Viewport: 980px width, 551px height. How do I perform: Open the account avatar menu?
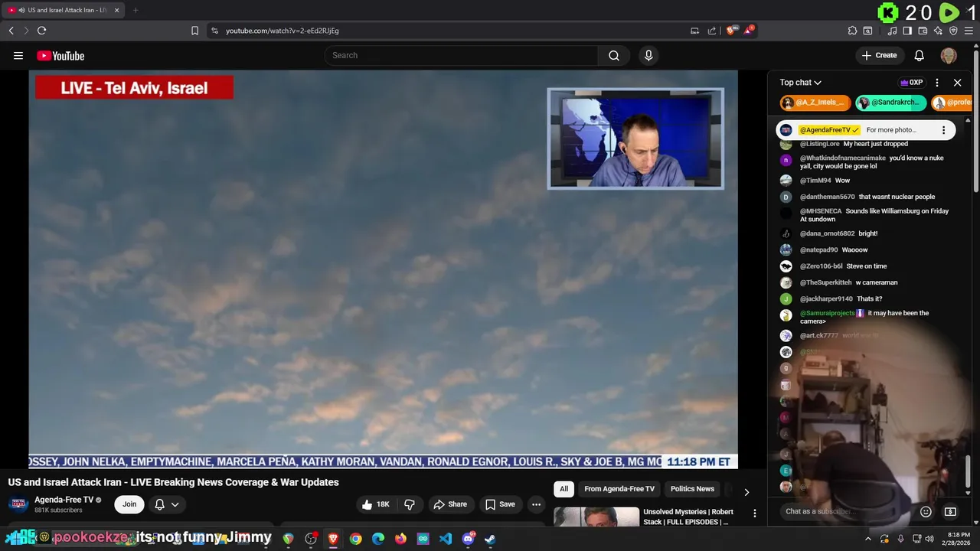(x=949, y=55)
